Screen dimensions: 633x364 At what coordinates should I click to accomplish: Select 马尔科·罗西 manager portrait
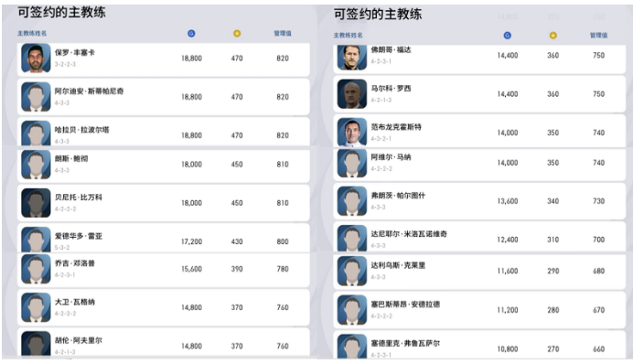(x=352, y=94)
